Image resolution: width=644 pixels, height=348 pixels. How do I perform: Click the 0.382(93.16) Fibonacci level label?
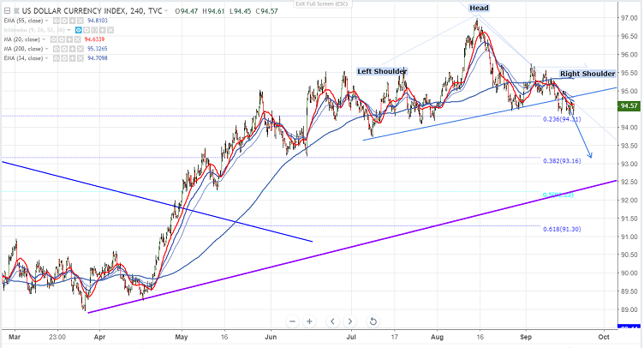coord(562,161)
